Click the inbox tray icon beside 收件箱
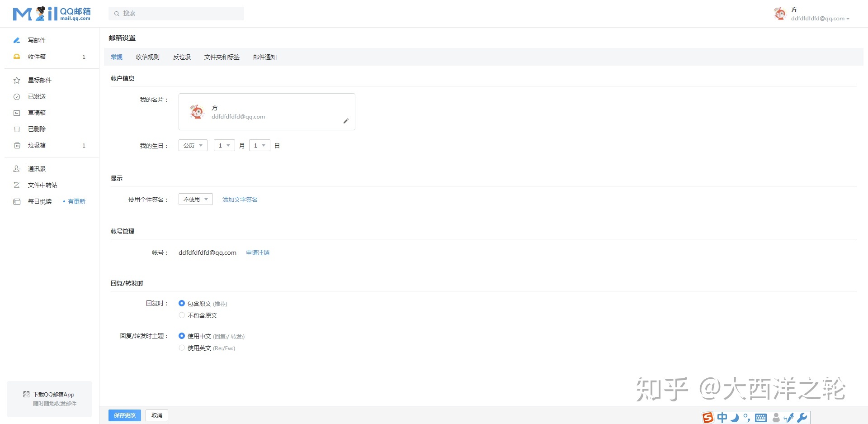This screenshot has width=868, height=424. 17,57
